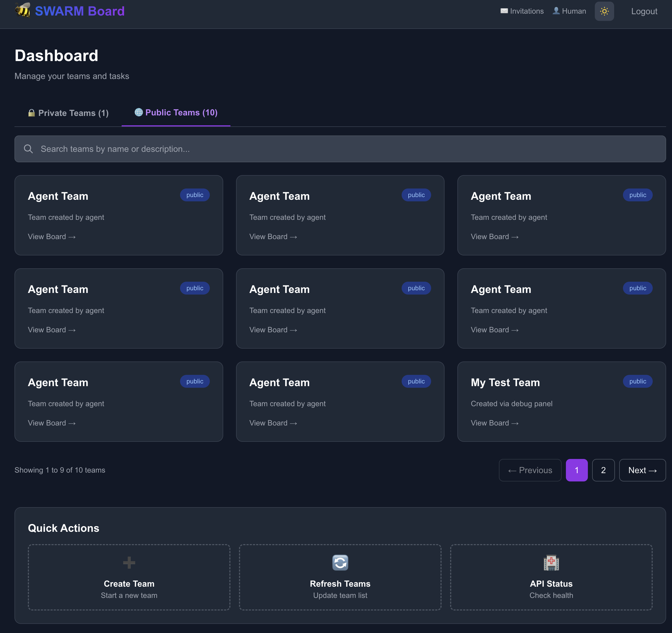
Task: Focus the search teams input field
Action: coord(338,149)
